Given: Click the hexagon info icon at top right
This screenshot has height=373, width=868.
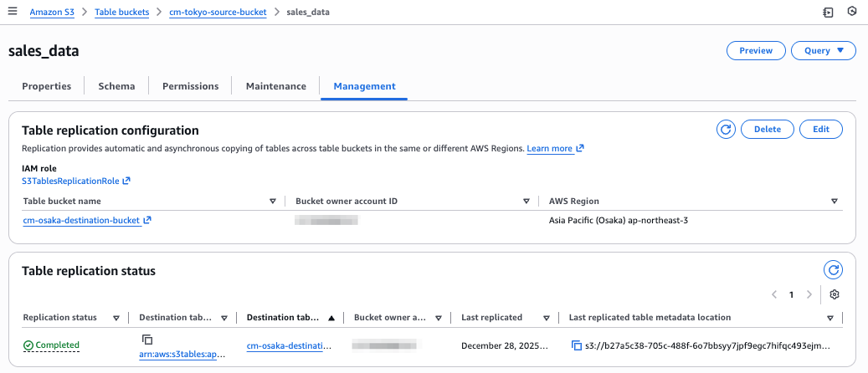Looking at the screenshot, I should tap(852, 12).
